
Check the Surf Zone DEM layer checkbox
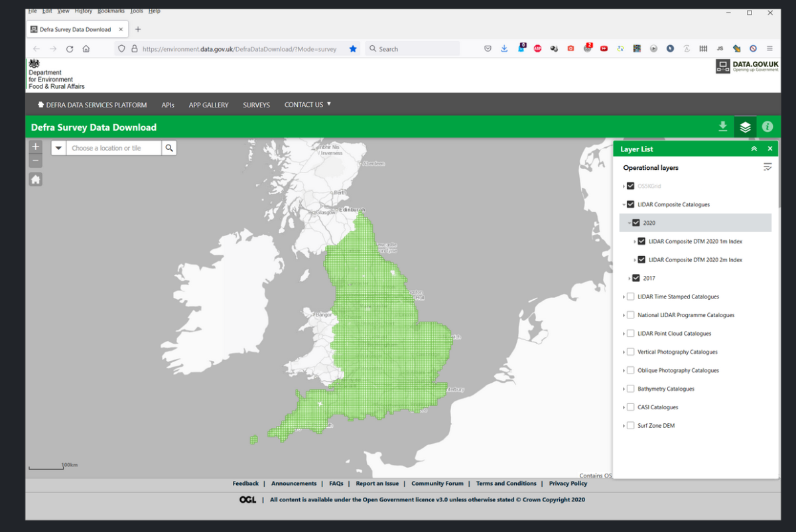point(631,426)
